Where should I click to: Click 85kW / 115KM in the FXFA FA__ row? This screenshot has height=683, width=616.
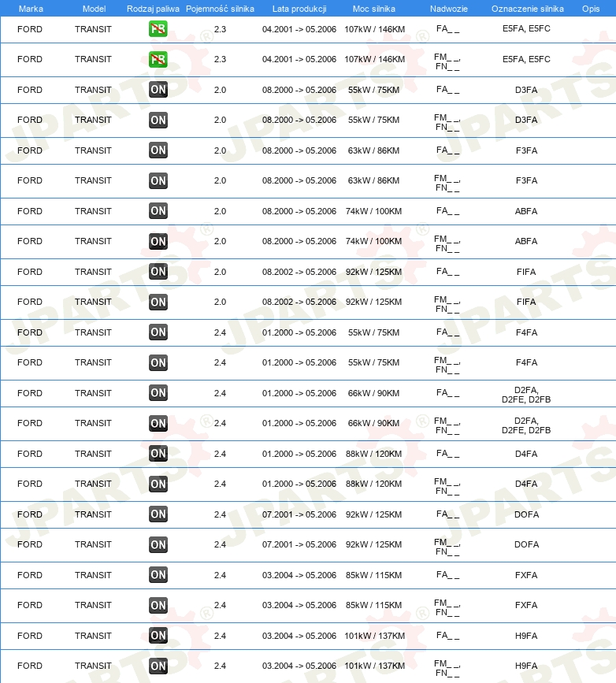[x=374, y=575]
